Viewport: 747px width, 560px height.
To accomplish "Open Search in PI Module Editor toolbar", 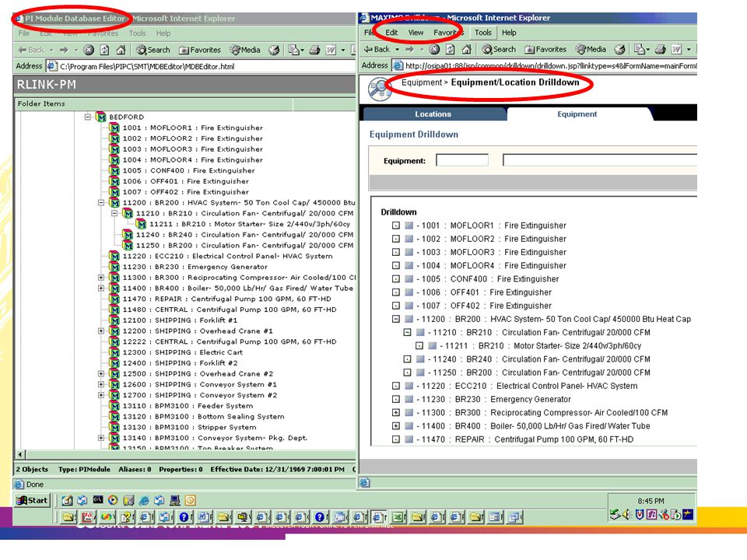I will point(153,50).
